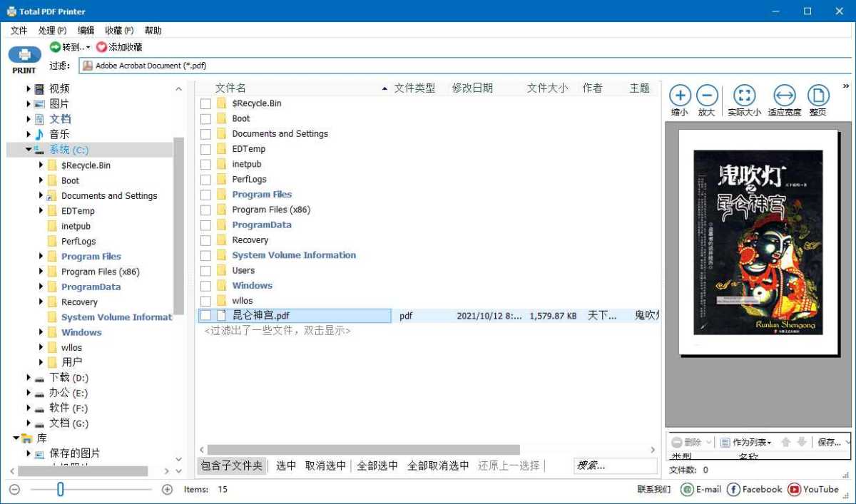Click the 适应宽度 icon
This screenshot has height=504, width=856.
pos(784,95)
